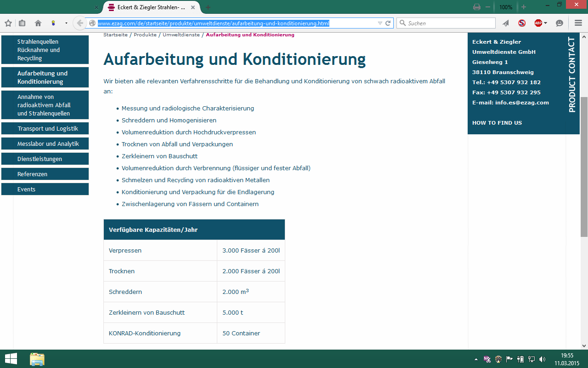Viewport: 588px width, 368px height.
Task: Open a new tab with plus
Action: (x=208, y=7)
